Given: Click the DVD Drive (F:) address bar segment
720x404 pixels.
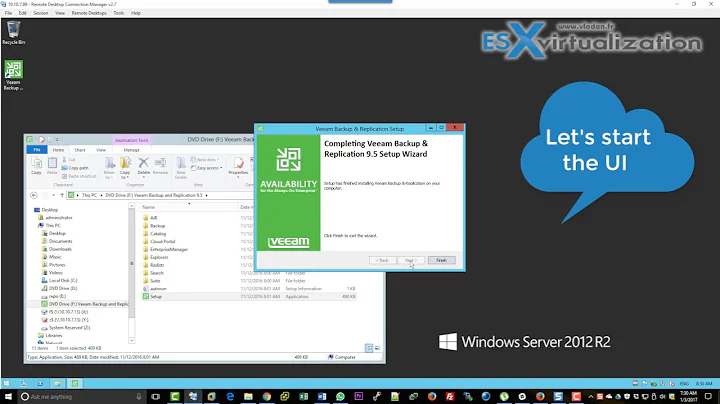Looking at the screenshot, I should point(154,195).
